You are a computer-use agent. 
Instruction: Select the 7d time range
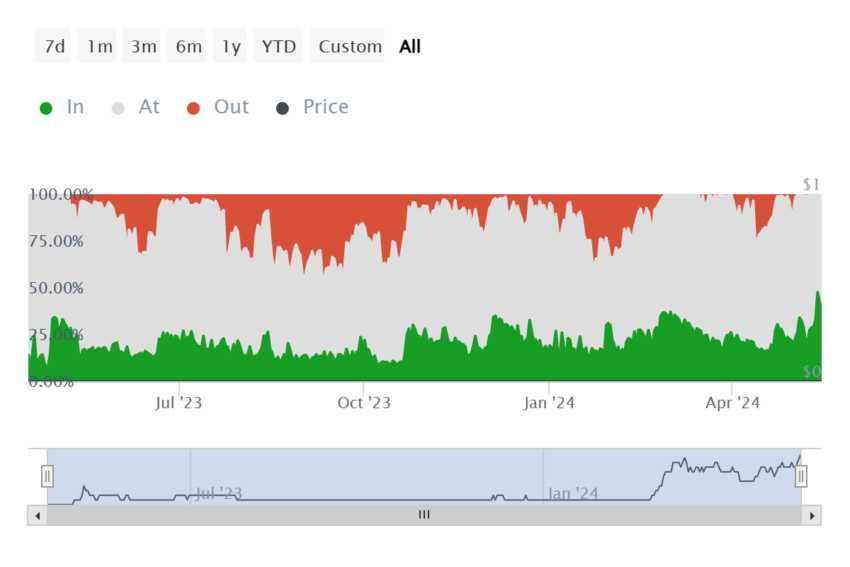(54, 46)
